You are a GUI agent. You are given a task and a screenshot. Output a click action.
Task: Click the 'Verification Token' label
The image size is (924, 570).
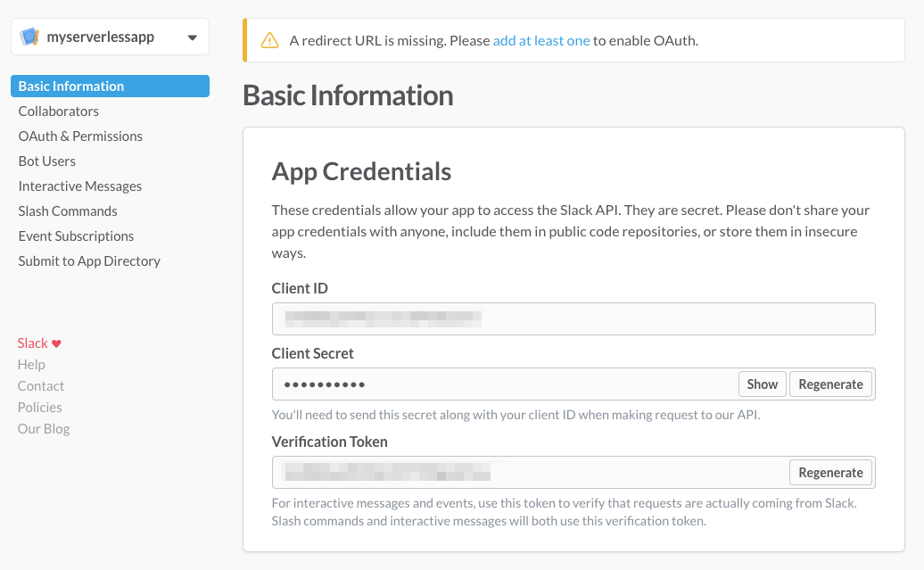point(329,442)
